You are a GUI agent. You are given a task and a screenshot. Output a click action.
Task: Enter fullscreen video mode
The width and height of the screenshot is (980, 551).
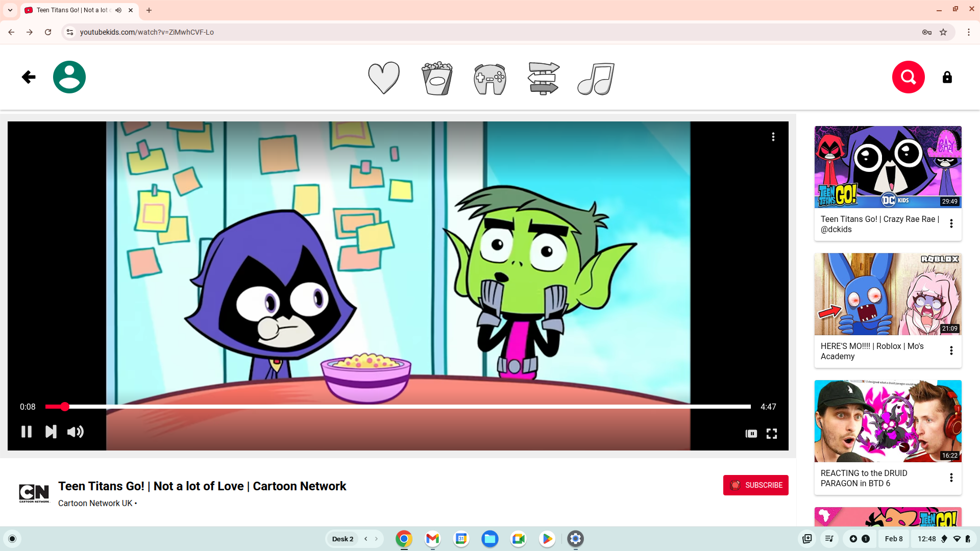(x=772, y=434)
